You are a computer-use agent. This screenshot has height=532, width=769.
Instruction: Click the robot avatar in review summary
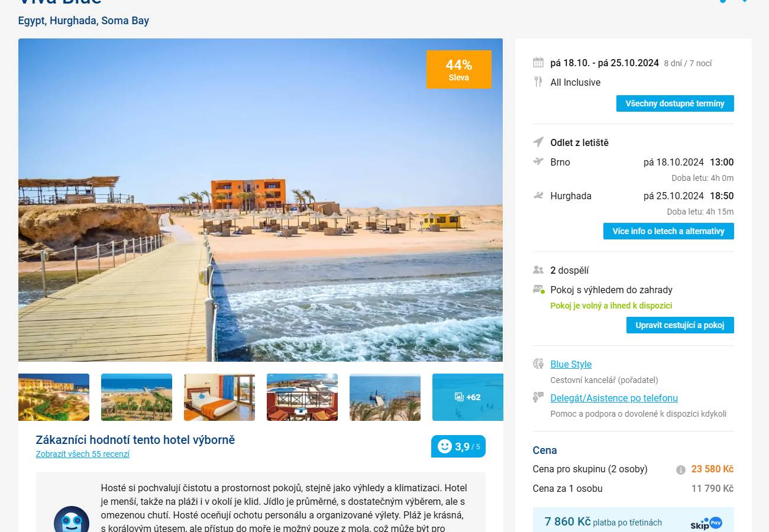click(72, 520)
